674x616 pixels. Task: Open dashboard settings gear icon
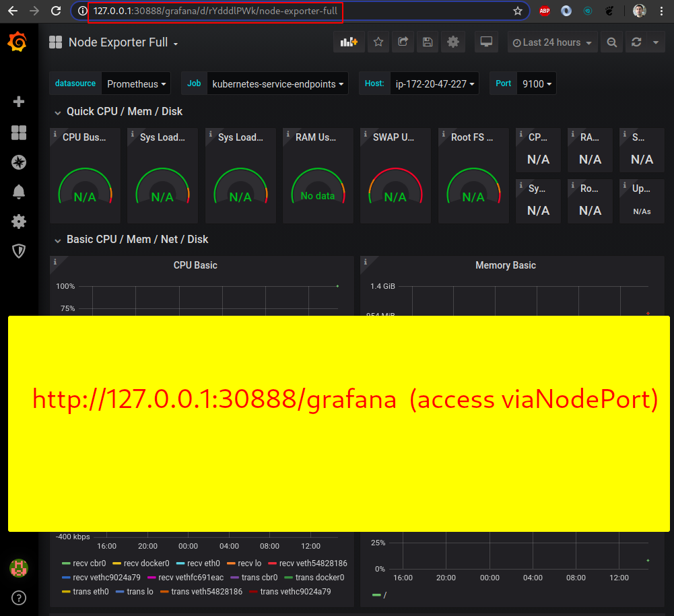[453, 42]
